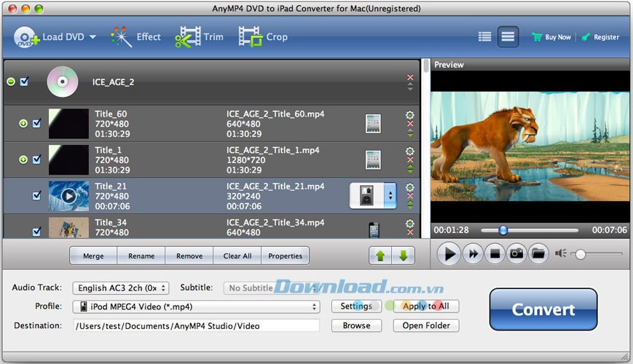The image size is (633, 364).
Task: Mute the preview with speaker icon
Action: click(560, 253)
